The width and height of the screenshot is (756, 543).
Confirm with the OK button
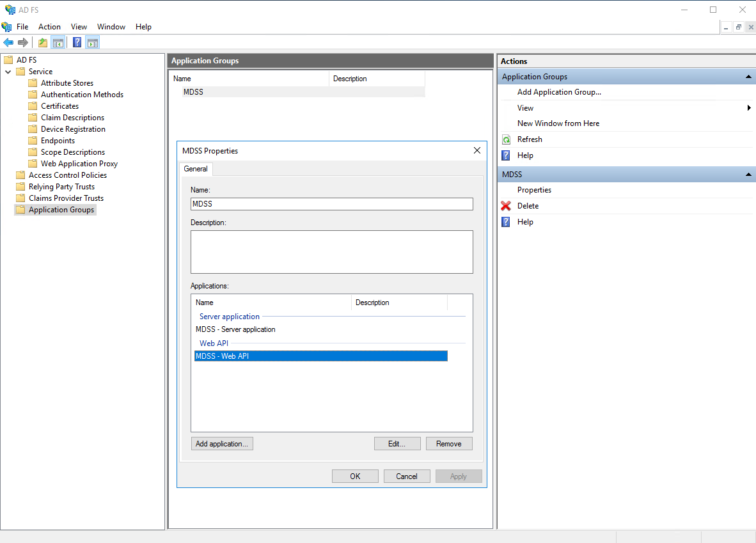[356, 476]
